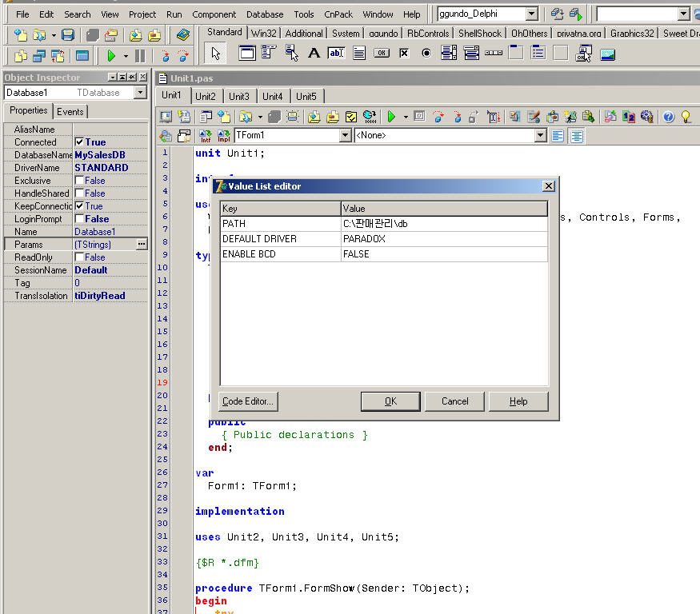
Task: Select the Edit box component icon
Action: click(336, 54)
